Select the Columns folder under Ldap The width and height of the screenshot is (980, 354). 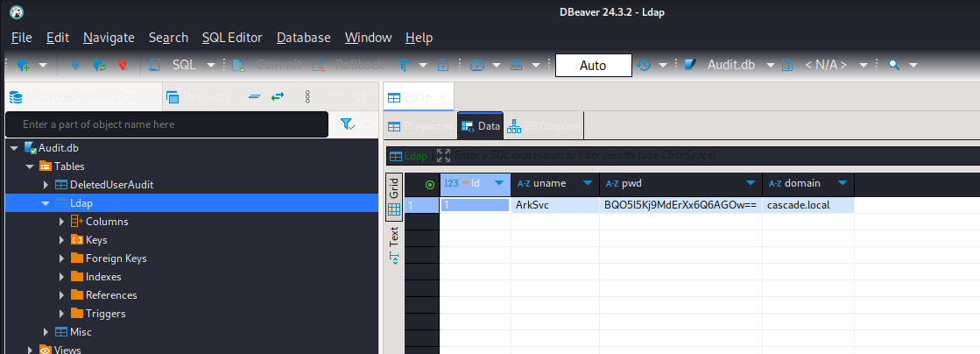[x=106, y=222]
